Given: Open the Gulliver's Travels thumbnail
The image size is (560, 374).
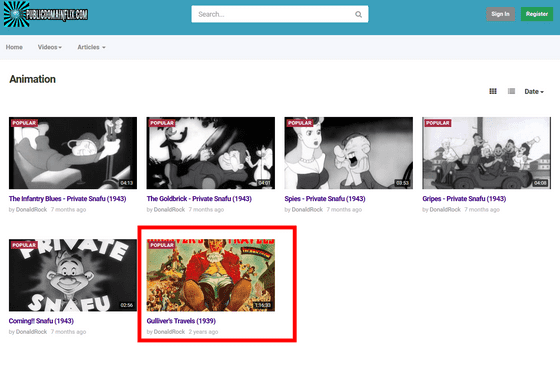Looking at the screenshot, I should (x=211, y=275).
